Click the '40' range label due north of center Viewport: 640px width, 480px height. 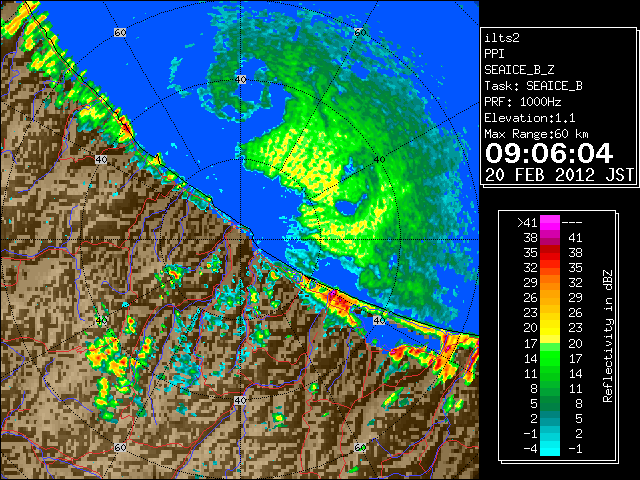pyautogui.click(x=240, y=80)
